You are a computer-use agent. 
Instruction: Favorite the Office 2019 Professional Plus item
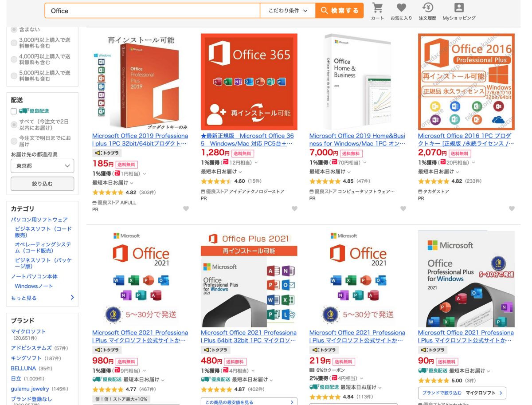click(186, 208)
